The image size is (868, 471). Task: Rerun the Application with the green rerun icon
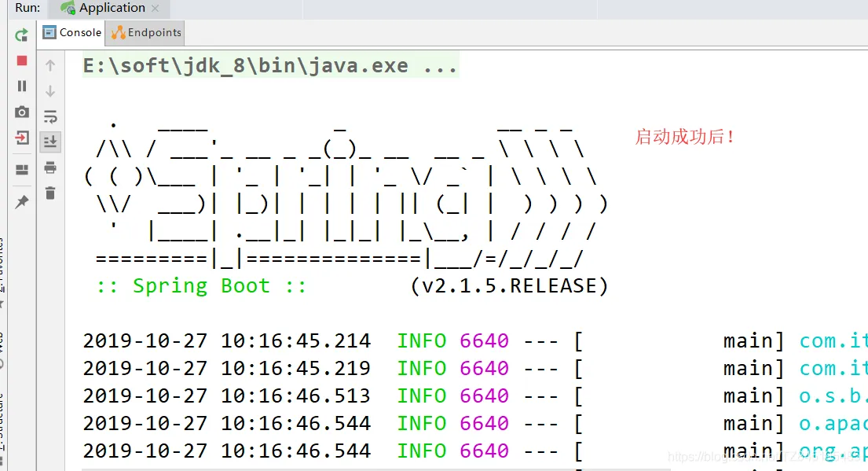(21, 35)
